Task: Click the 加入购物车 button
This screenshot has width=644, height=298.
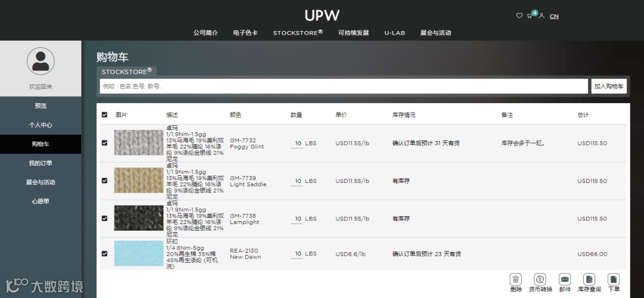Action: (x=609, y=86)
